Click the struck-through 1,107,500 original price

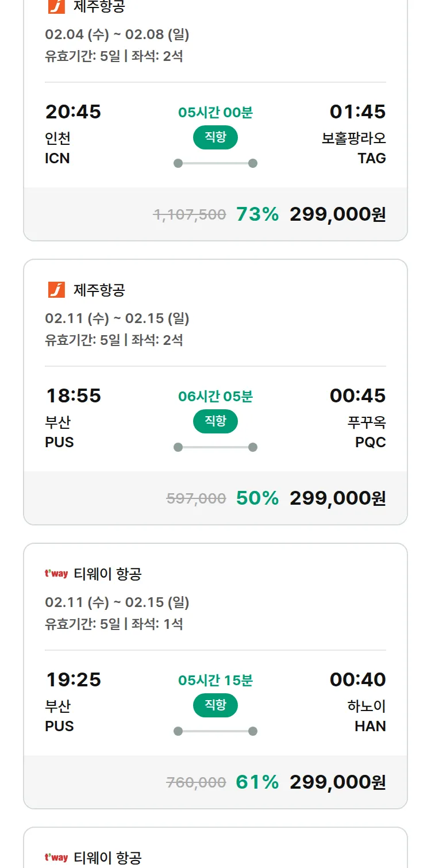[x=190, y=215]
